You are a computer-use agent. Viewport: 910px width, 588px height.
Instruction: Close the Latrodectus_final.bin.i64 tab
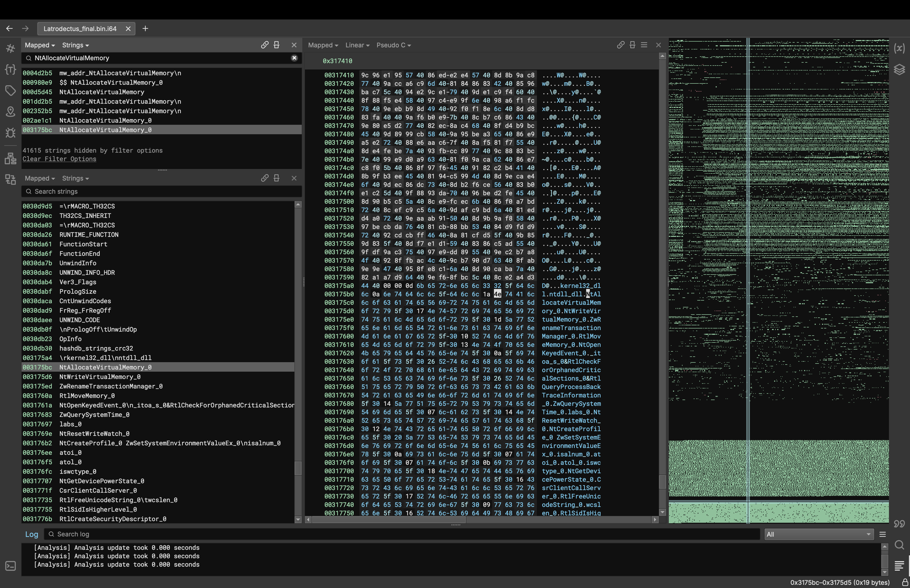[128, 29]
